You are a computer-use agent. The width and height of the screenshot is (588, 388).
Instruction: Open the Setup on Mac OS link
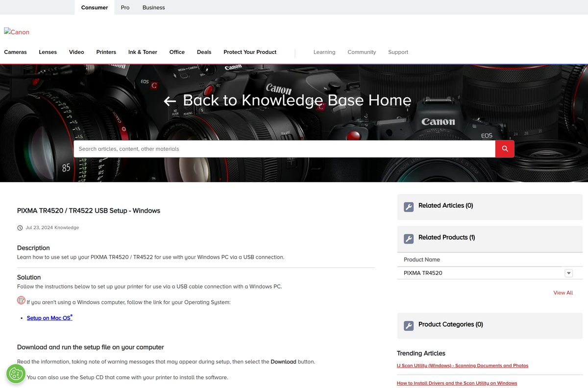49,318
